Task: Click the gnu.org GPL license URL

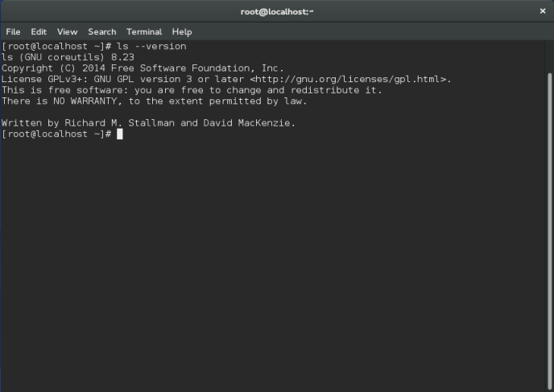Action: click(x=348, y=80)
